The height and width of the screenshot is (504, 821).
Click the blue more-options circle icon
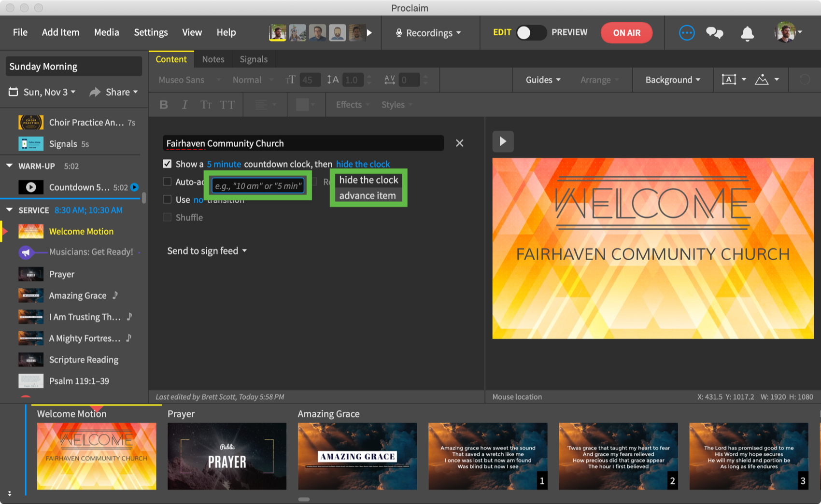(686, 33)
